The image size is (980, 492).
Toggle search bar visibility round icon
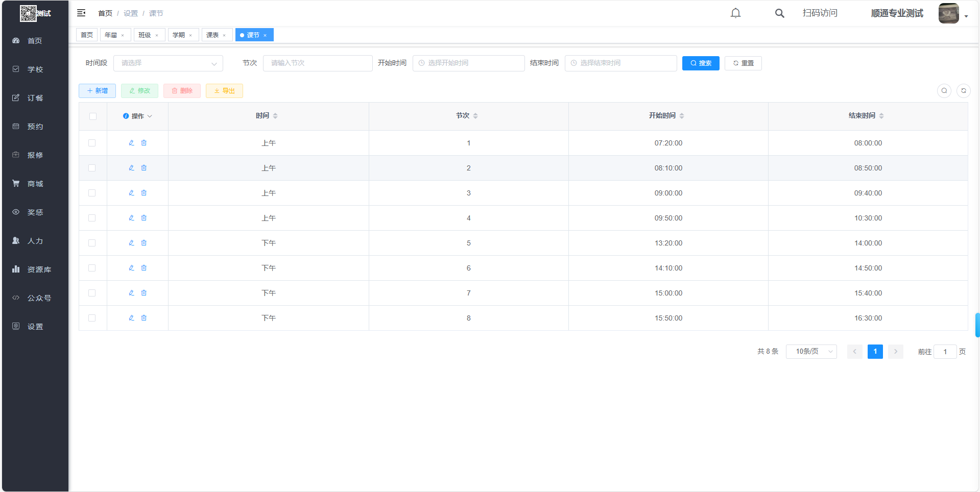(944, 91)
